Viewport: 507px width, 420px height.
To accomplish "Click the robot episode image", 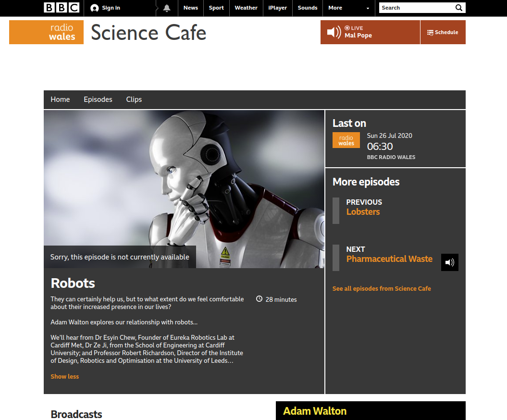I will 184,189.
